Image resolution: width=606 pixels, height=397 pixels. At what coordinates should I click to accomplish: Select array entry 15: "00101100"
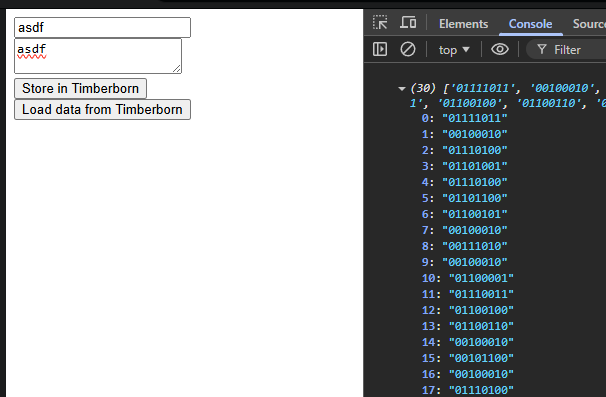coord(468,358)
